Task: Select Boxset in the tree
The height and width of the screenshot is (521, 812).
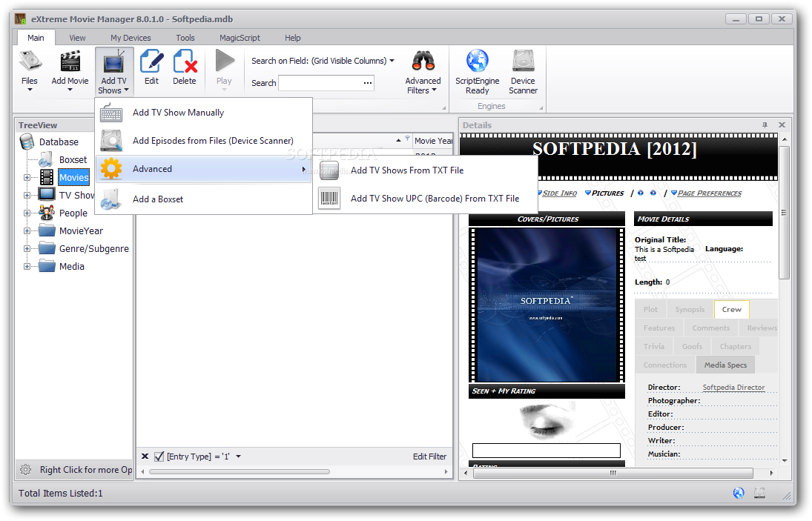Action: [73, 160]
